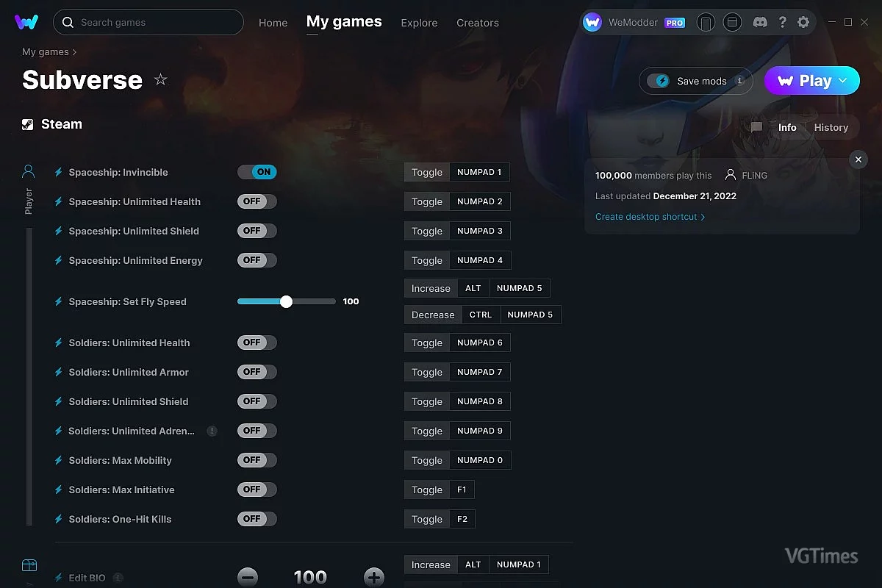
Task: Enable Soldiers: Unlimited Adrenaline toggle
Action: point(257,431)
